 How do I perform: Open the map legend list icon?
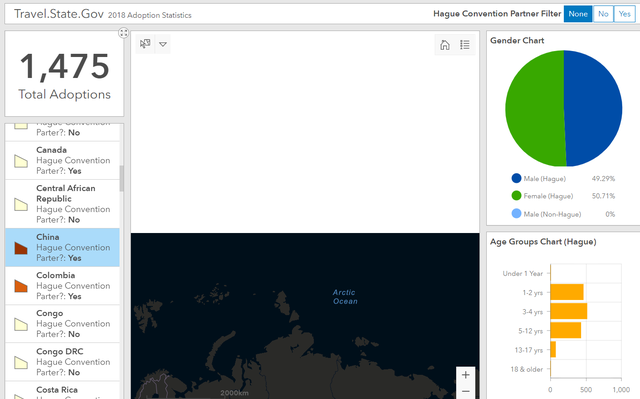(465, 44)
